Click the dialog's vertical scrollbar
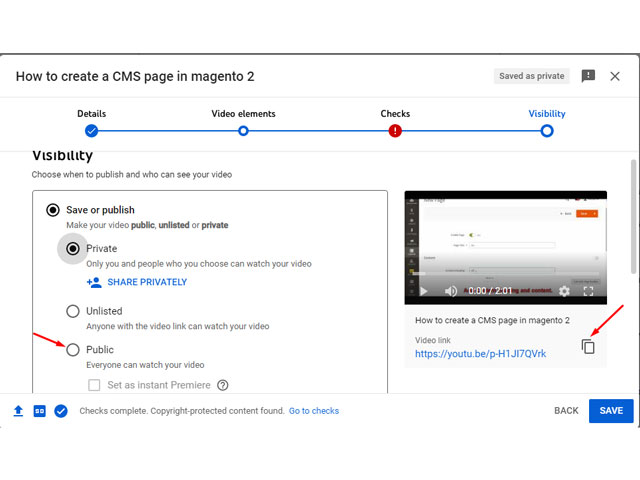The width and height of the screenshot is (640, 480). 633,216
